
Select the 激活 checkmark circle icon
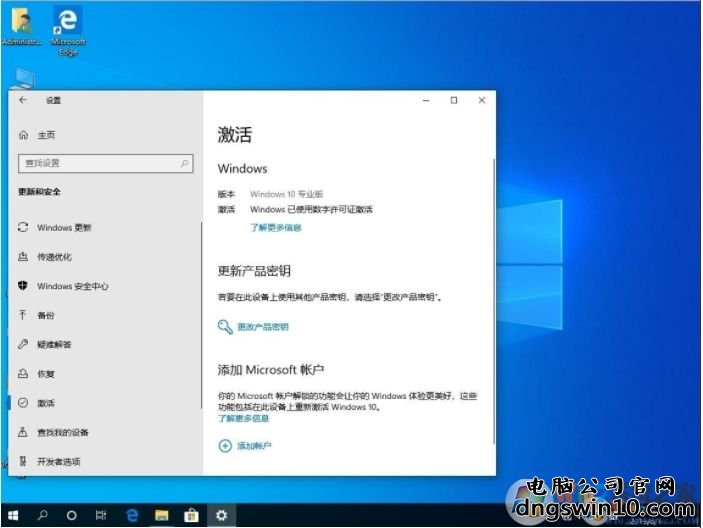click(23, 402)
